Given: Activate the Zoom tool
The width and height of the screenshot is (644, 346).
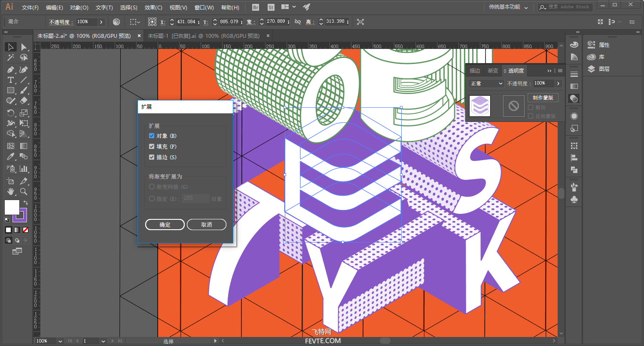Looking at the screenshot, I should 24,191.
